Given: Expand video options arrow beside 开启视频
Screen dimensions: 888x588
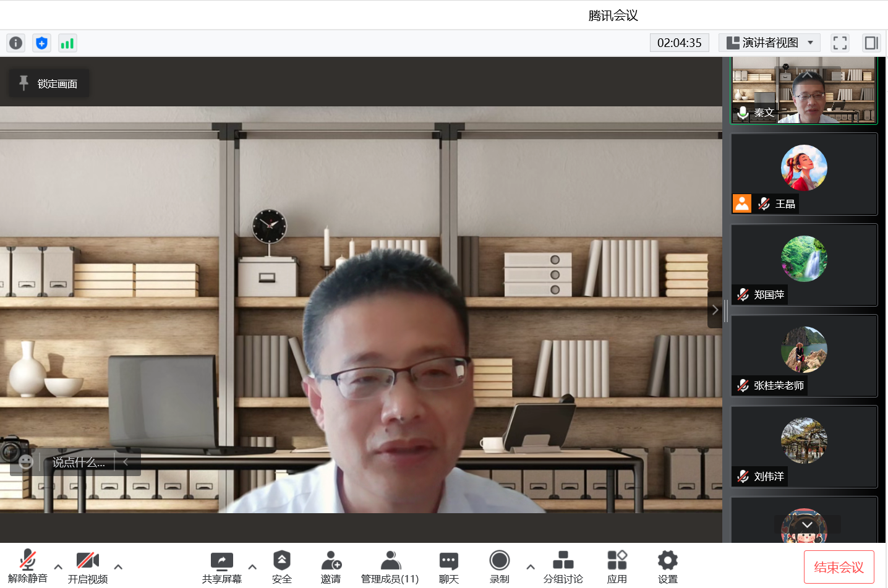Looking at the screenshot, I should (118, 566).
